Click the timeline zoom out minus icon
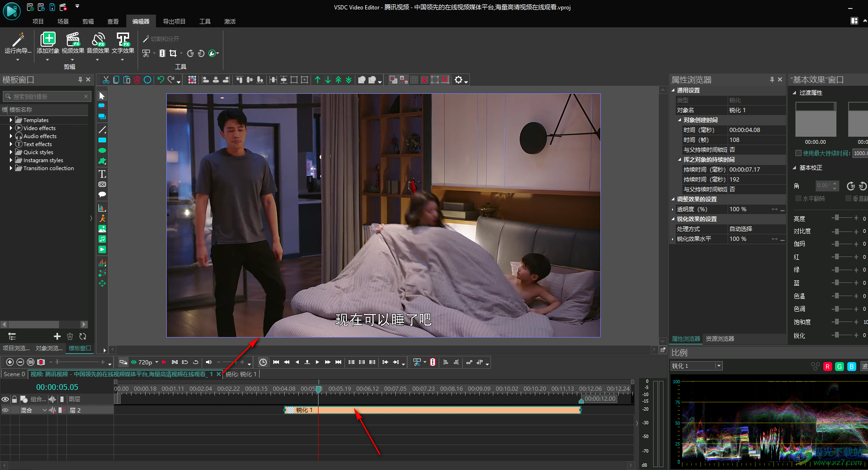The width and height of the screenshot is (868, 470). click(x=20, y=362)
